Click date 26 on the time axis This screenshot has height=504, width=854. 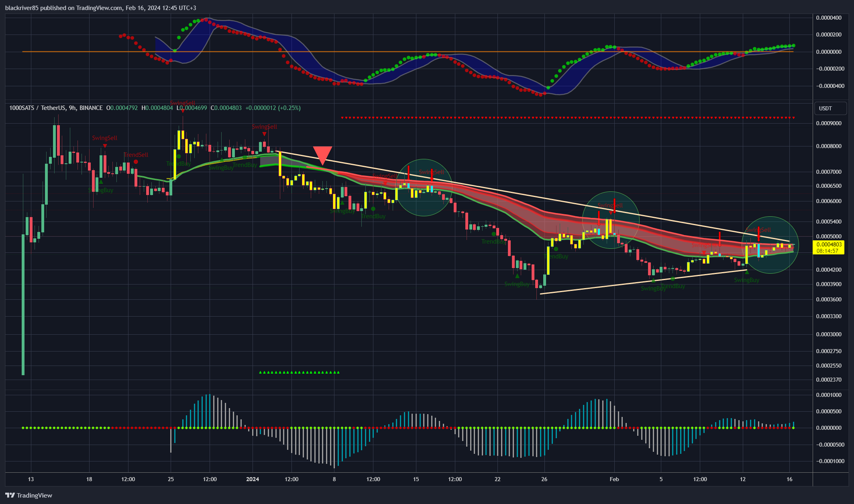point(544,479)
